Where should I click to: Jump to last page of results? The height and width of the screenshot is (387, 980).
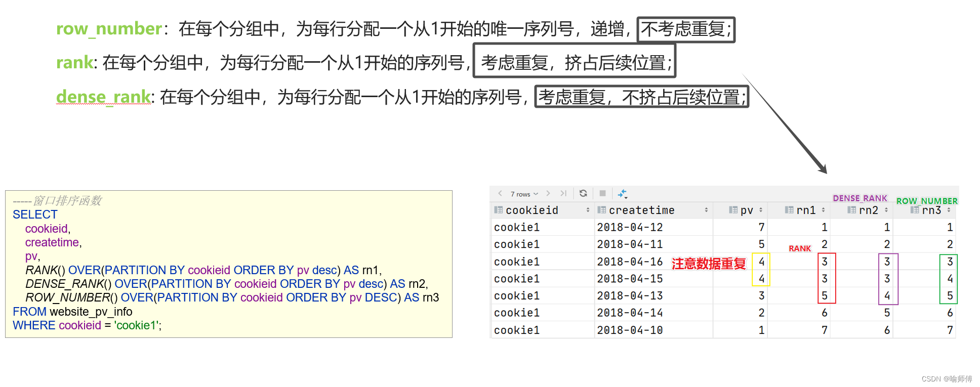563,193
